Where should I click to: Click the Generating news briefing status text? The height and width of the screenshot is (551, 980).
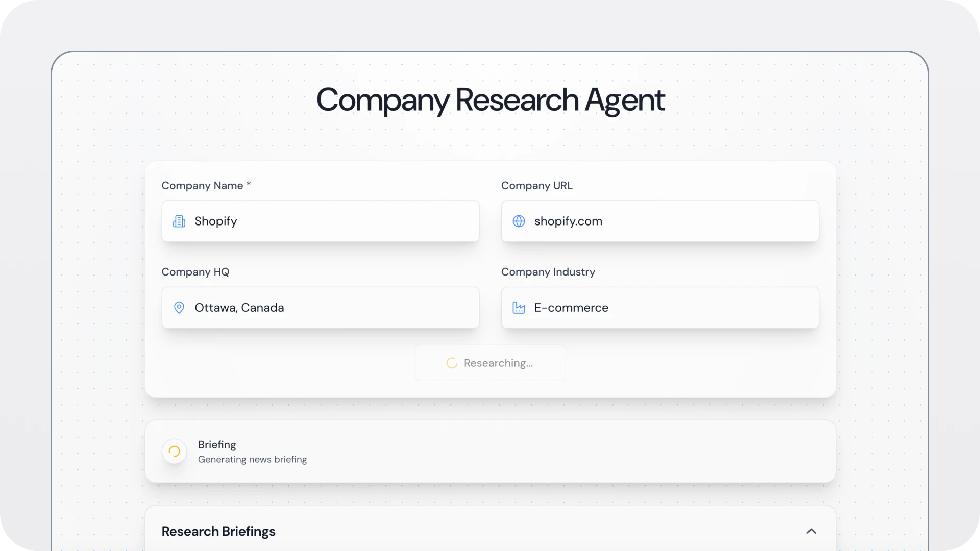pos(252,459)
